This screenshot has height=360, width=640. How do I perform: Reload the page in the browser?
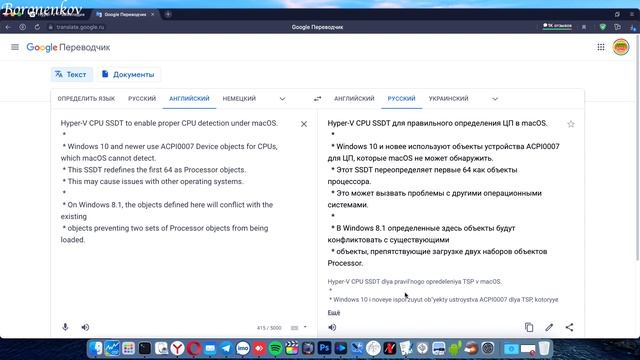pos(37,27)
